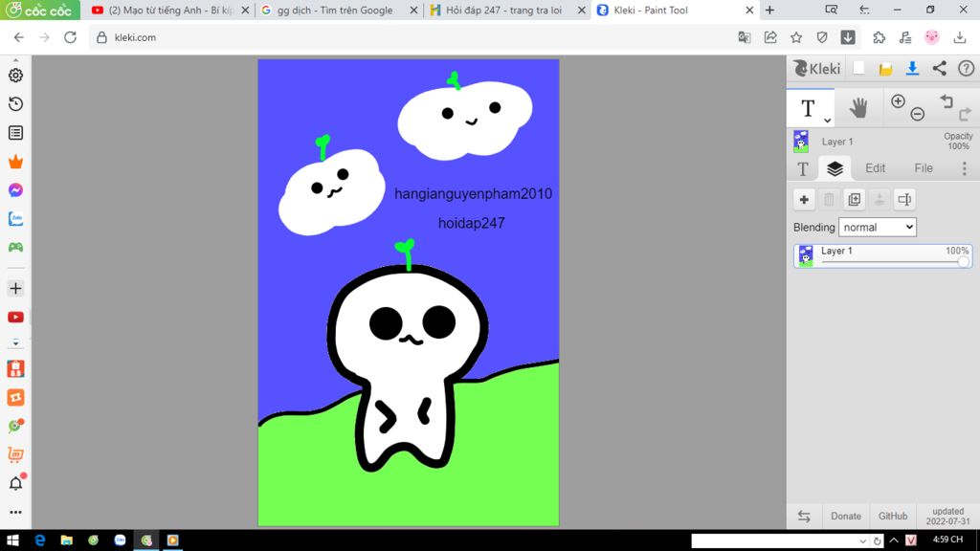The height and width of the screenshot is (551, 980).
Task: Open the three-dot more menu
Action: [964, 168]
